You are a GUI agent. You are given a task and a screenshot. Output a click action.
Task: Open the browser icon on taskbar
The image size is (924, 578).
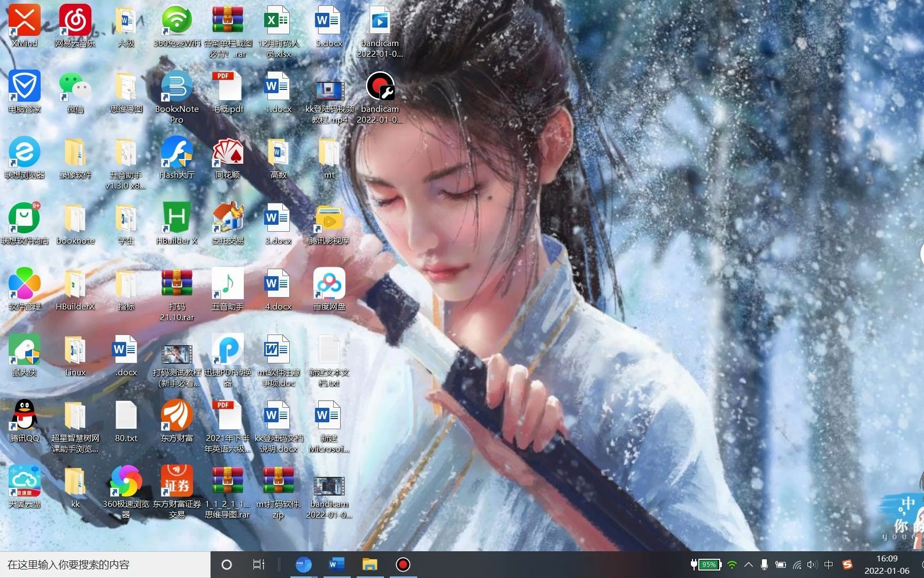coord(303,565)
